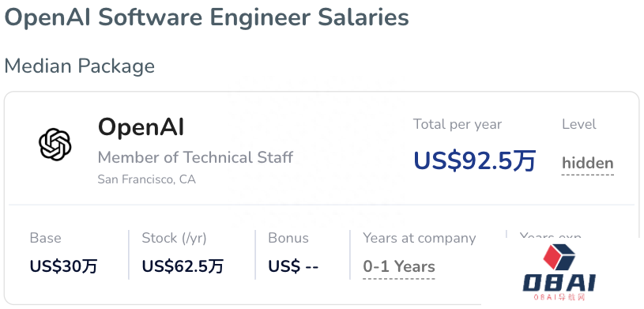This screenshot has height=309, width=644.
Task: Click the OBAI watermark text
Action: 559,283
